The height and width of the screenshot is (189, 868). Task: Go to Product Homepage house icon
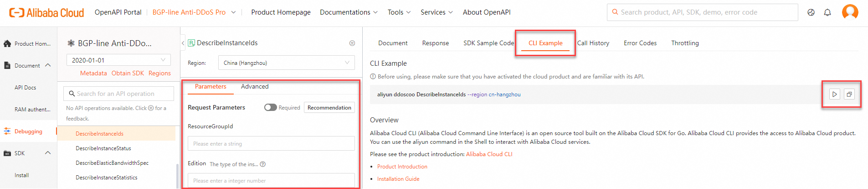pyautogui.click(x=7, y=44)
